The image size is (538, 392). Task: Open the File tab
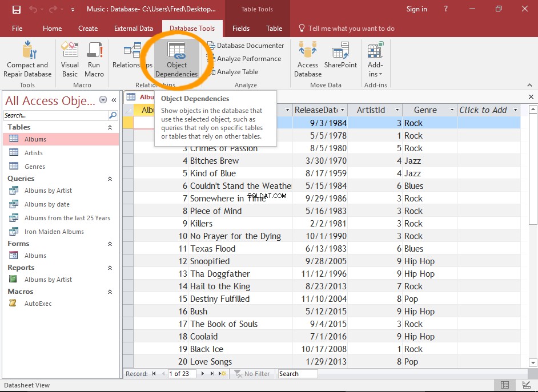[17, 29]
